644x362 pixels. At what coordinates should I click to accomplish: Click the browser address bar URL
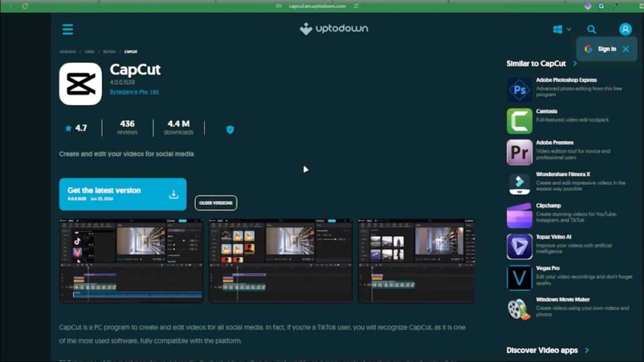[317, 6]
